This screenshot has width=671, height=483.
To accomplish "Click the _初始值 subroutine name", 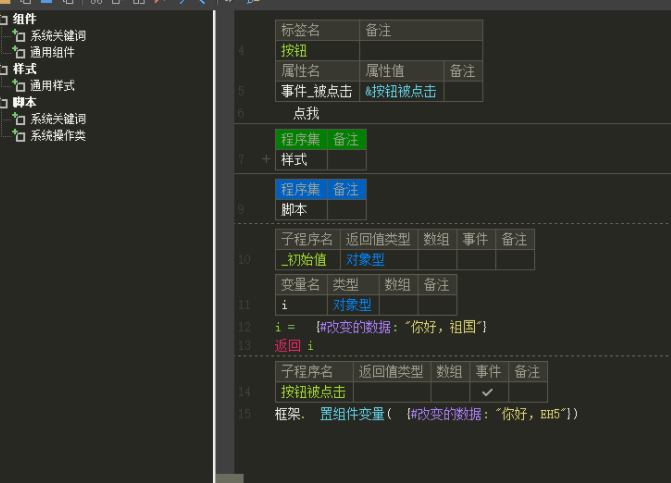I will 308,260.
